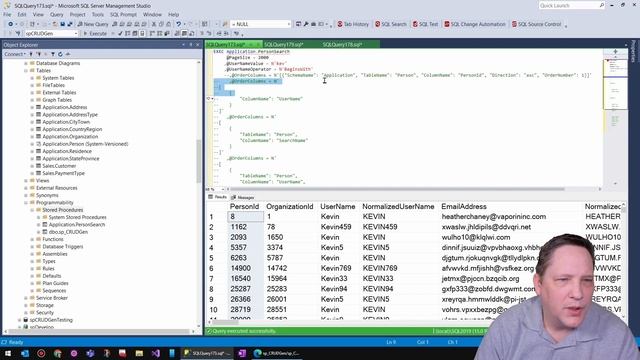Open SQL Test from the toolbar
Viewport: 640px width, 360px height.
click(x=425, y=24)
